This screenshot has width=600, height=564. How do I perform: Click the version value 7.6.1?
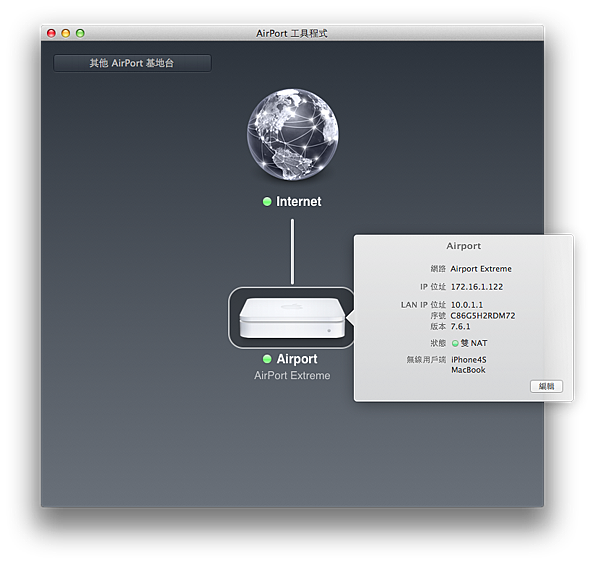coord(460,326)
